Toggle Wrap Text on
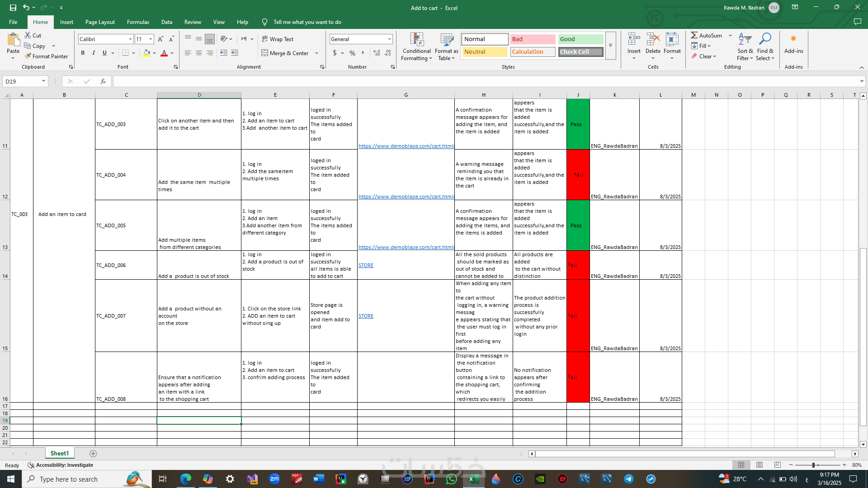The image size is (868, 488). click(x=278, y=39)
